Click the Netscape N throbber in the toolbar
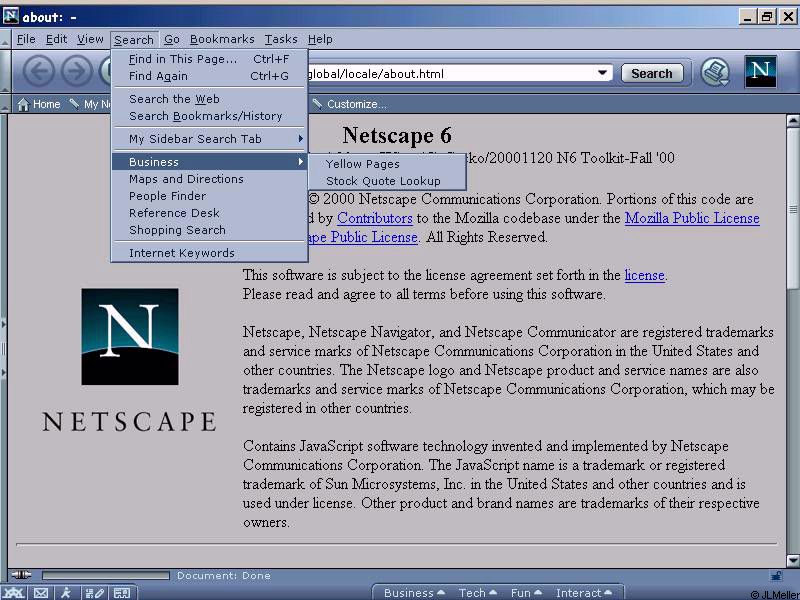800x600 pixels. [760, 71]
